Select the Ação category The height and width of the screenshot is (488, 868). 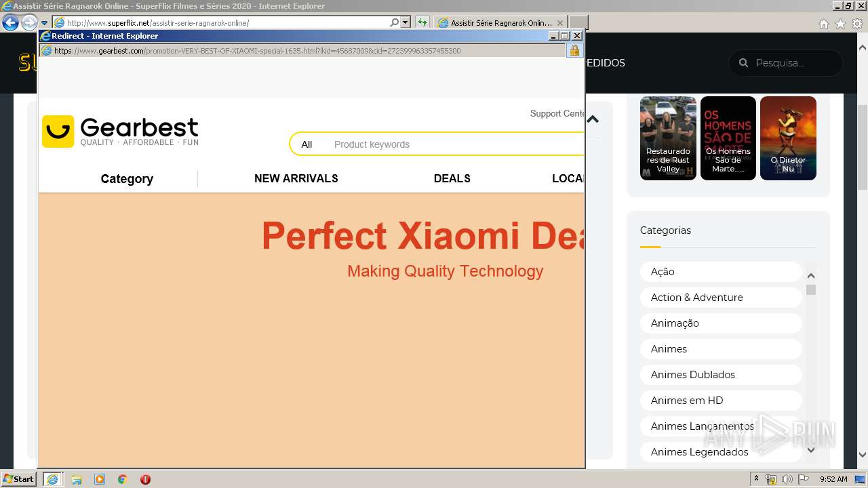coord(721,271)
